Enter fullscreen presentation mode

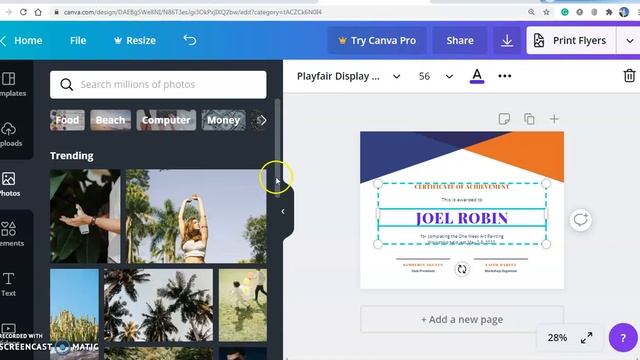point(586,338)
